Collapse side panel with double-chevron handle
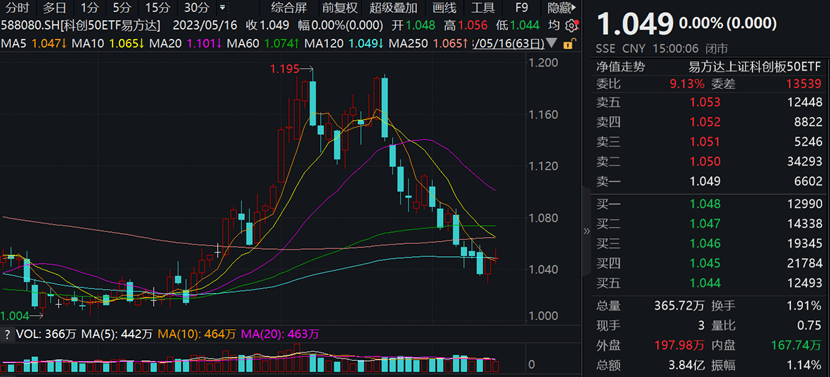This screenshot has width=830, height=377. point(587,231)
